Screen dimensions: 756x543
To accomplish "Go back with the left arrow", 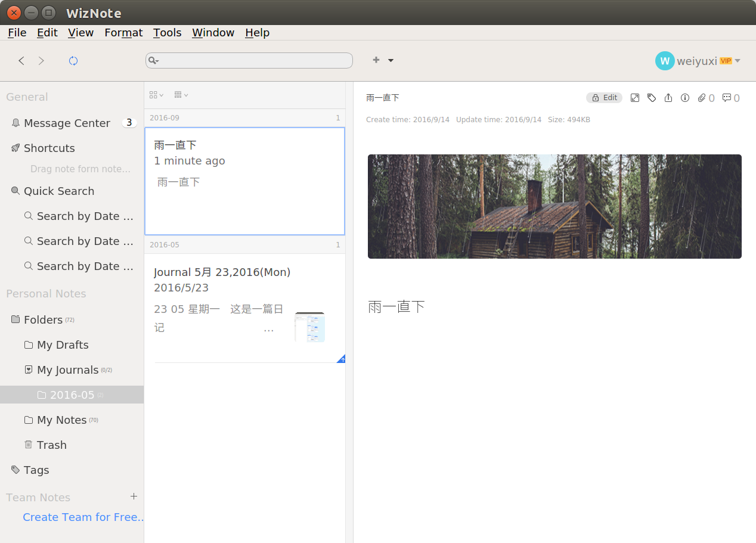I will click(x=21, y=61).
